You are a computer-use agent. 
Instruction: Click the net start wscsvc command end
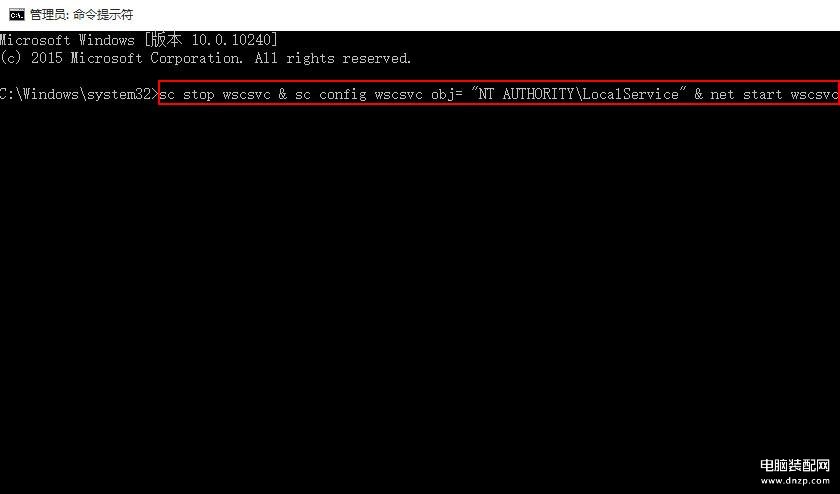coord(774,95)
